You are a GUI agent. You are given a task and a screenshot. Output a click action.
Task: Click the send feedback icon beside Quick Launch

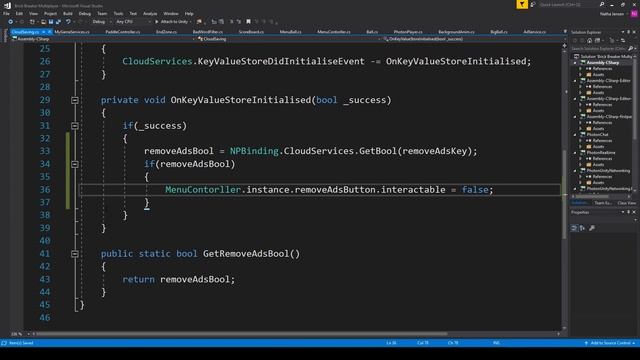(x=533, y=4)
